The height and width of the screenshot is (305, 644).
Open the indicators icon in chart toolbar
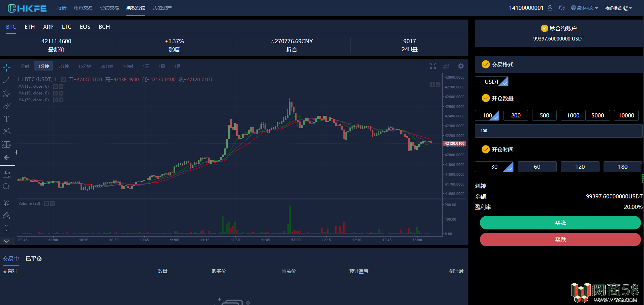(x=447, y=66)
